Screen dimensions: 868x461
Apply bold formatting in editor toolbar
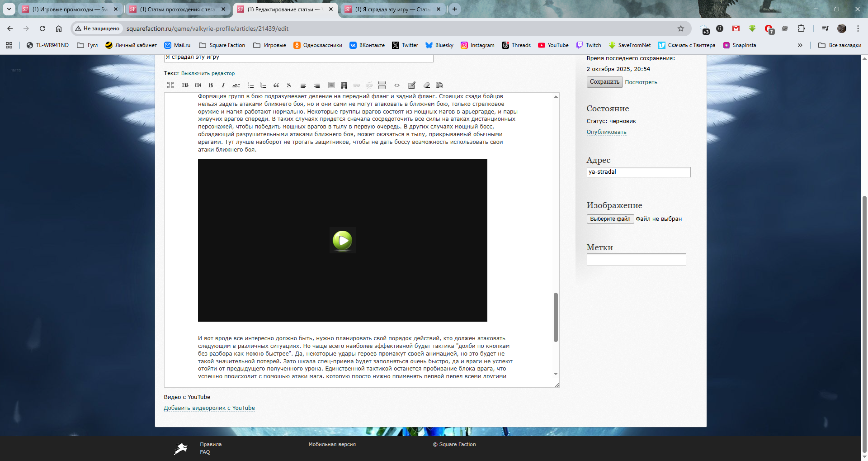pos(211,85)
